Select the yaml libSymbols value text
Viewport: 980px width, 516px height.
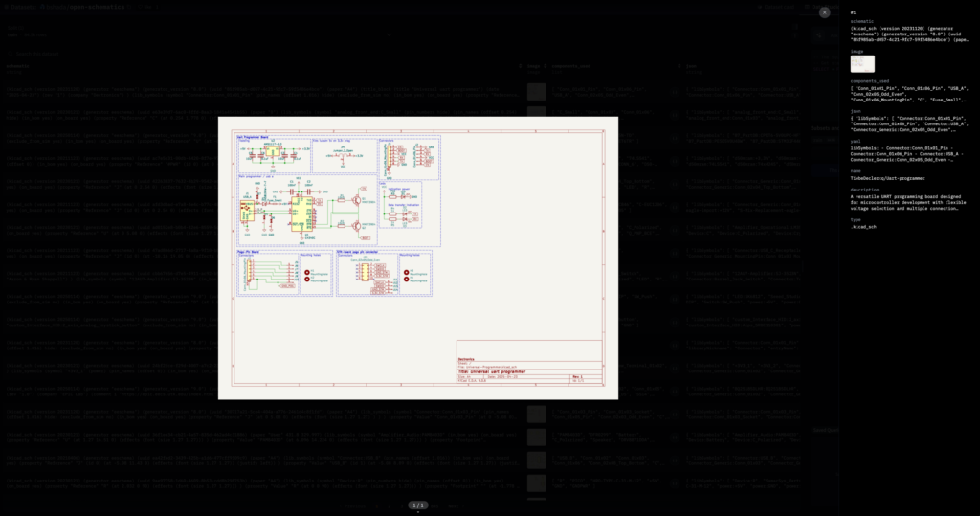pyautogui.click(x=909, y=153)
